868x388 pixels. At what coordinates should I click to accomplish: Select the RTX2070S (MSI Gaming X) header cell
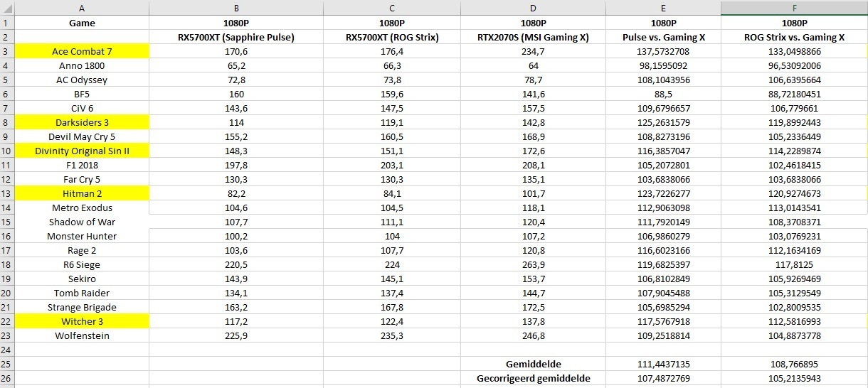(534, 37)
